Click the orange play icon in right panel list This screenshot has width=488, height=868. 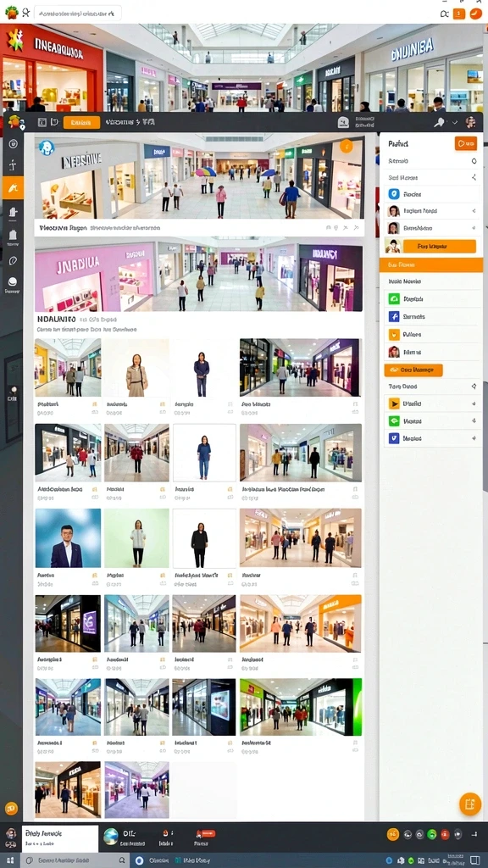(394, 403)
